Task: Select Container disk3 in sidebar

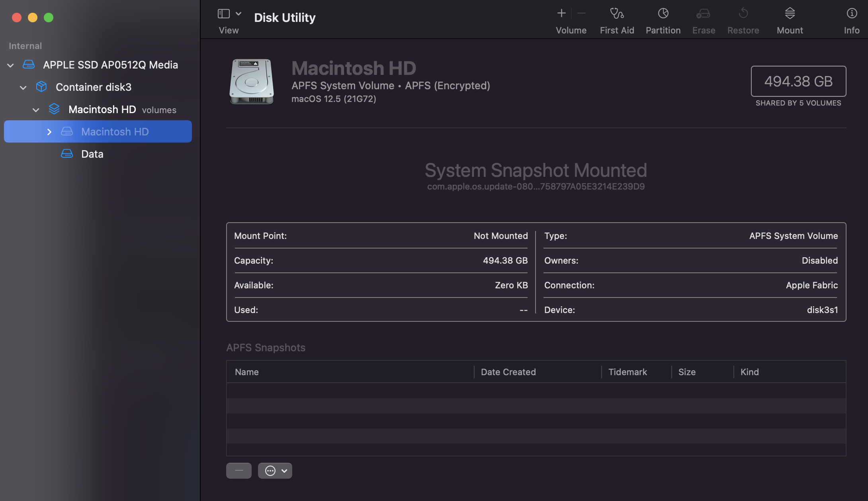Action: (x=93, y=87)
